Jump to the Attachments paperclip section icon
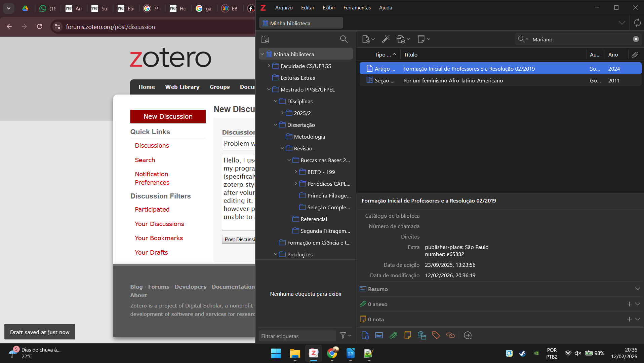The width and height of the screenshot is (644, 363). [x=393, y=335]
